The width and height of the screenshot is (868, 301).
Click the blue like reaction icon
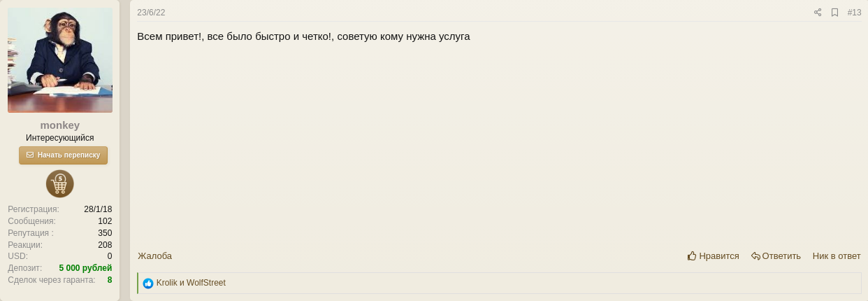[148, 283]
